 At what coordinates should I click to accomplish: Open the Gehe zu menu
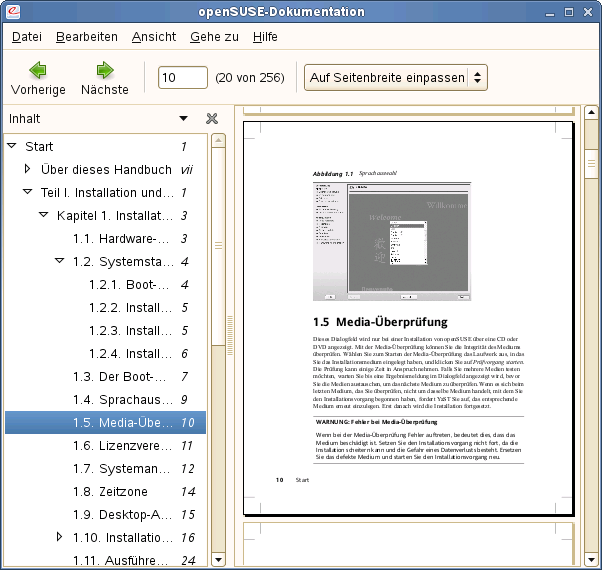pyautogui.click(x=214, y=37)
